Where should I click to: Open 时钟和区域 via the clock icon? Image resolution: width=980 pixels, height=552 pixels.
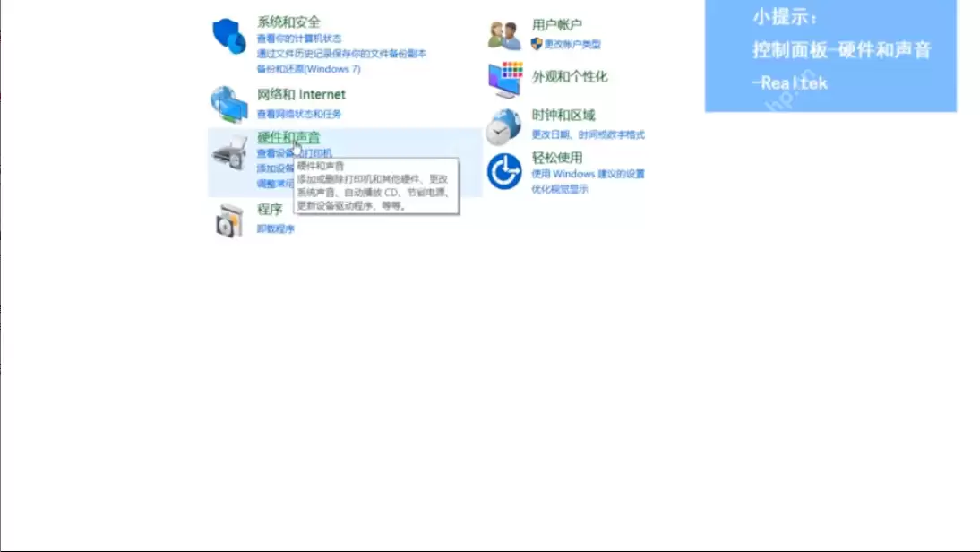pos(504,125)
